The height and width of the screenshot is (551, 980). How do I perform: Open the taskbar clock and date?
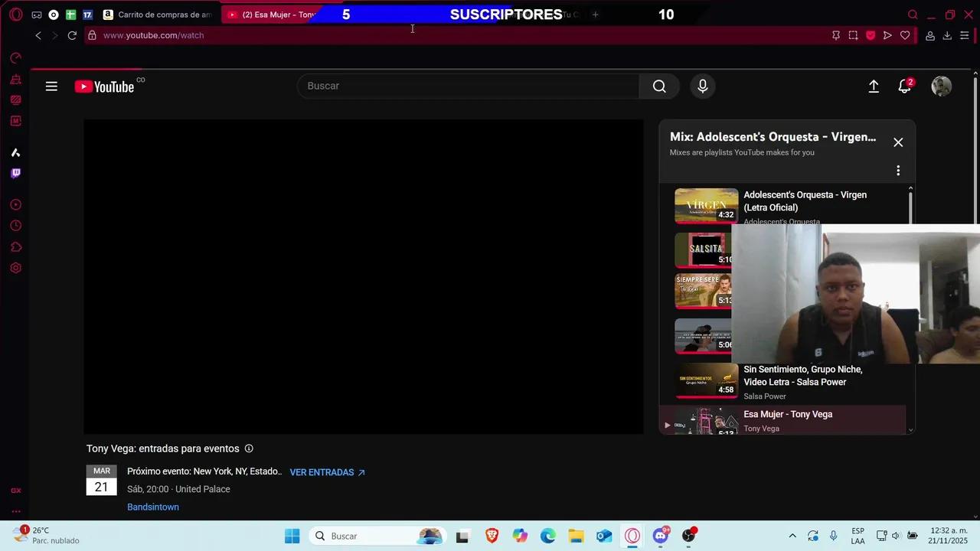tap(949, 536)
